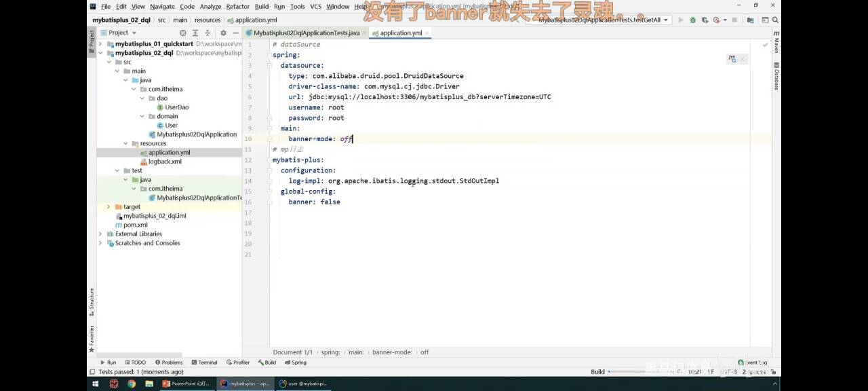Open the Spring tool window
Image resolution: width=868 pixels, height=391 pixels.
click(296, 362)
